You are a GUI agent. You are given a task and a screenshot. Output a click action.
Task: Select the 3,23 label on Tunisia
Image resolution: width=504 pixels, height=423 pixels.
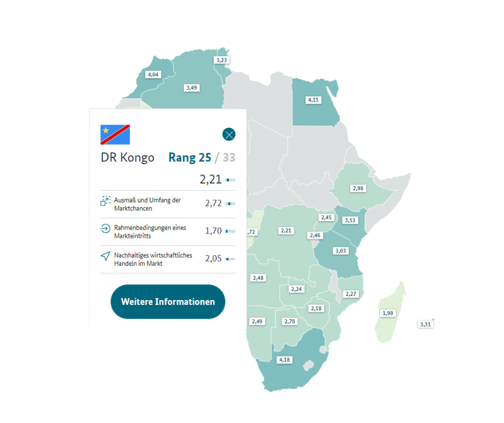point(221,60)
